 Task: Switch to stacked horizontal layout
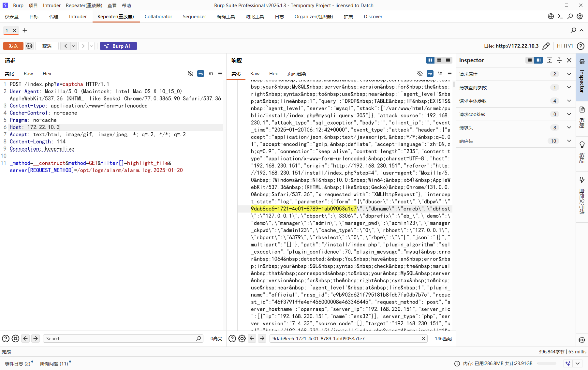[439, 60]
